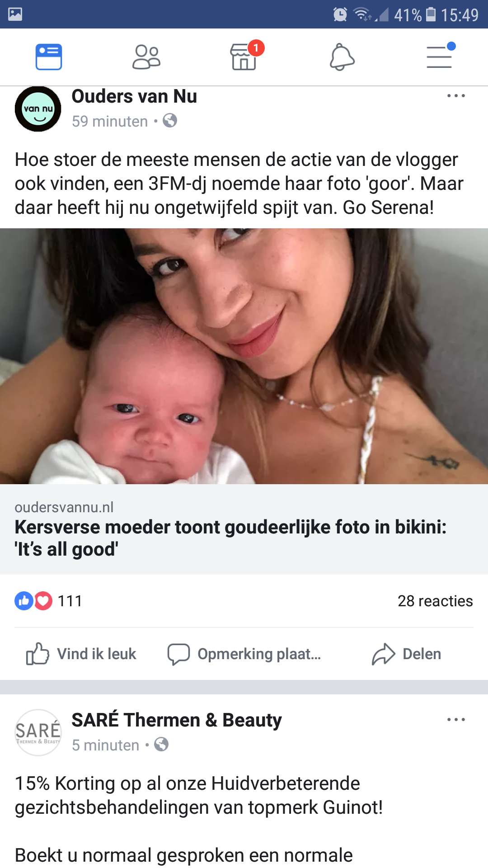Tap SARÉ Thermen & Beauty page name
The height and width of the screenshot is (868, 488).
tap(177, 720)
